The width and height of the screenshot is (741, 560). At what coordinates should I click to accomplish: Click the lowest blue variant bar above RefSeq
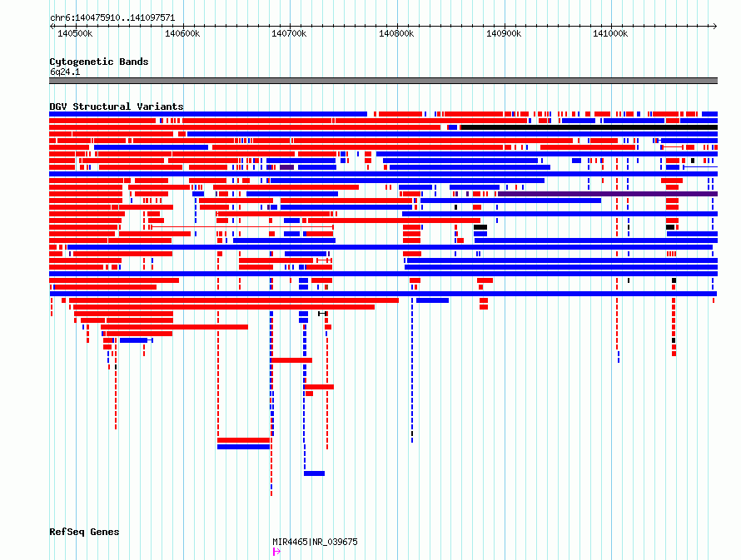314,473
